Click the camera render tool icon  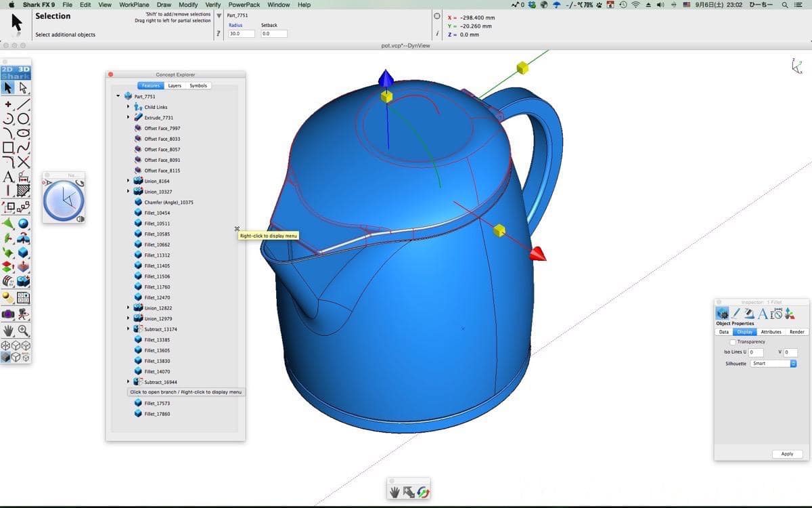pos(8,314)
